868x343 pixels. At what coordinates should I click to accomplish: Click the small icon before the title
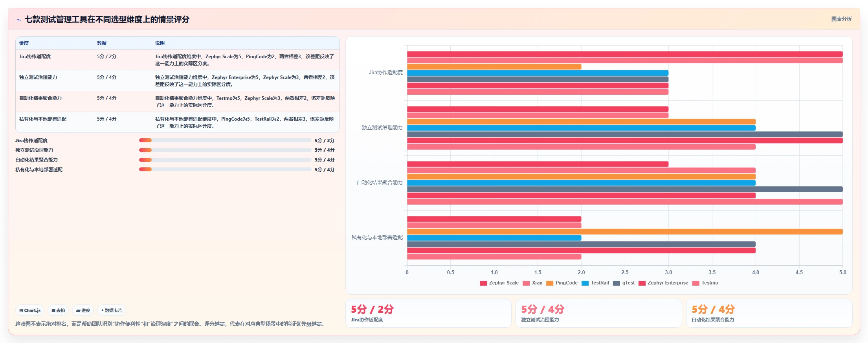click(18, 20)
